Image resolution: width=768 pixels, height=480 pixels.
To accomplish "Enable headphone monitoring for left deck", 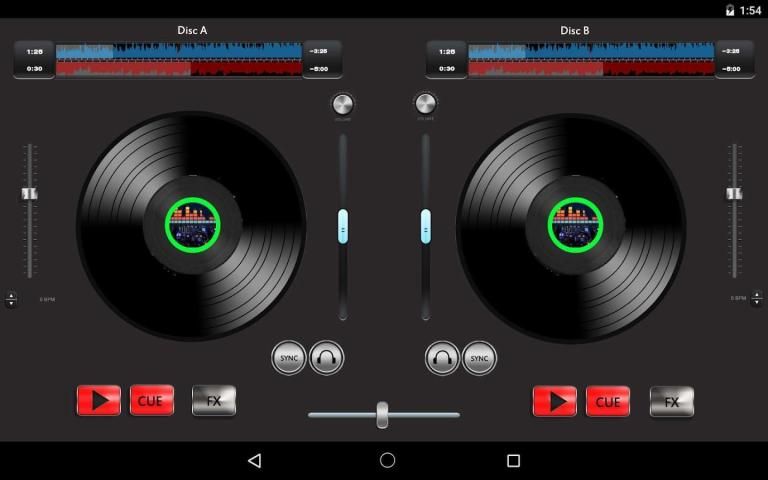I will (327, 357).
